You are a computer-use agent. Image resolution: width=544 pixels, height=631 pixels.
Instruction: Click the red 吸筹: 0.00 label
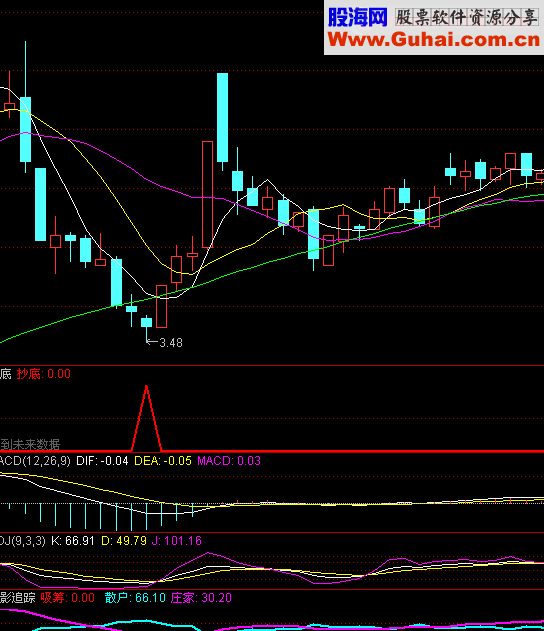pyautogui.click(x=68, y=598)
